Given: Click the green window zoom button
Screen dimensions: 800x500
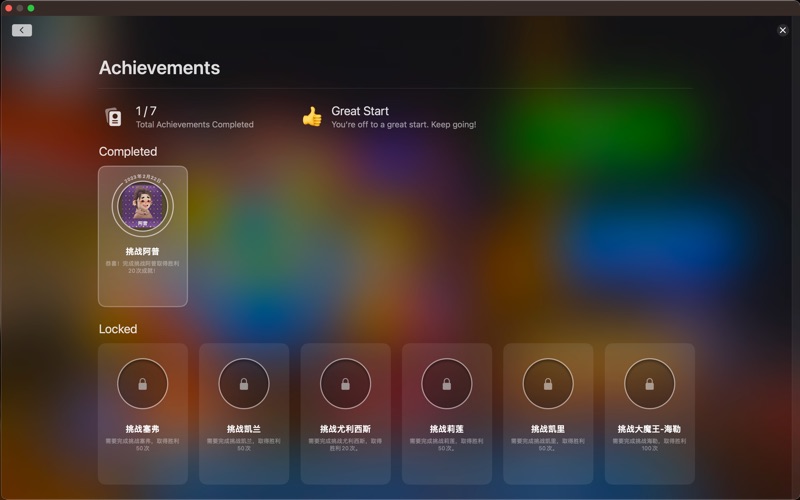Looking at the screenshot, I should 31,8.
